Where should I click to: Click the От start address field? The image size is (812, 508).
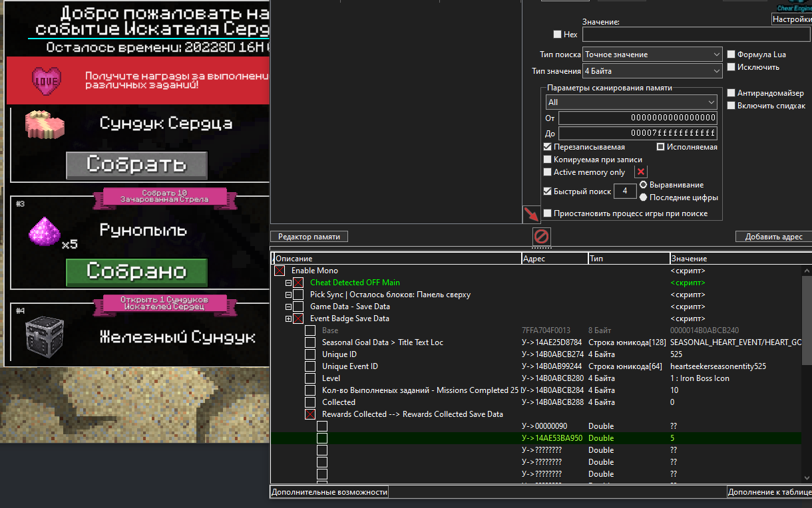tap(638, 118)
